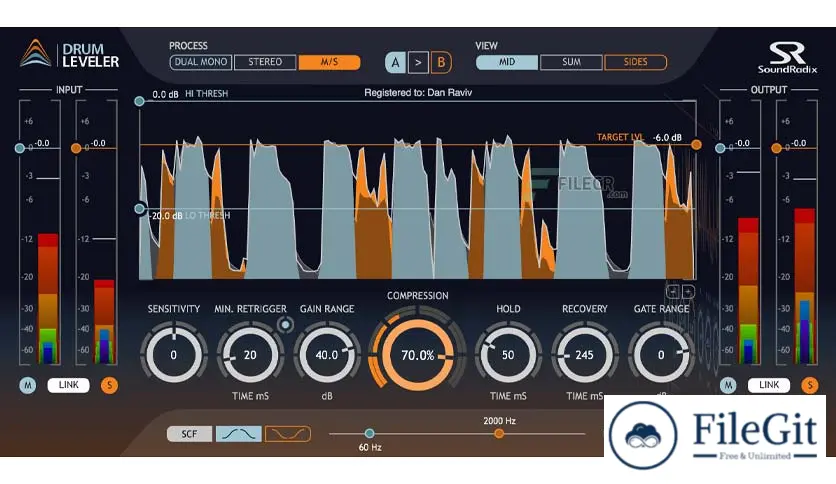Toggle the output M button
The width and height of the screenshot is (836, 484).
pyautogui.click(x=728, y=385)
